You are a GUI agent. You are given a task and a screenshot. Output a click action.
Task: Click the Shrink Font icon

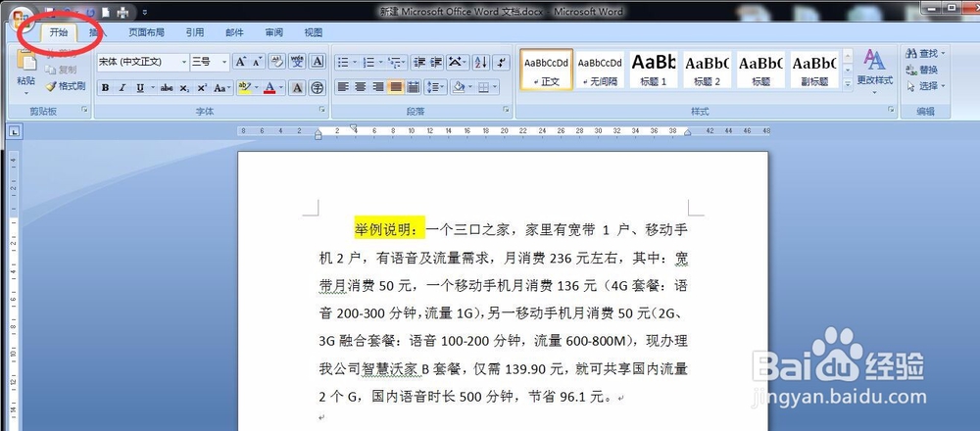coord(258,62)
